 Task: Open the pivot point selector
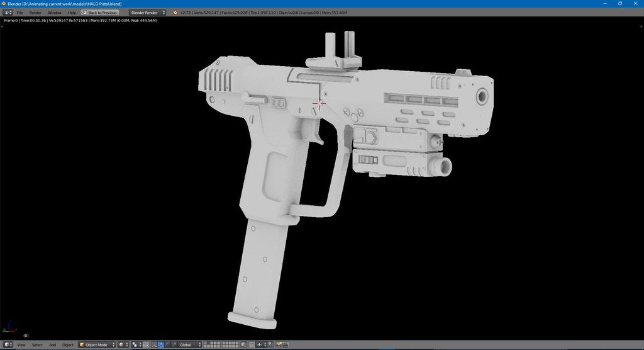[136, 345]
